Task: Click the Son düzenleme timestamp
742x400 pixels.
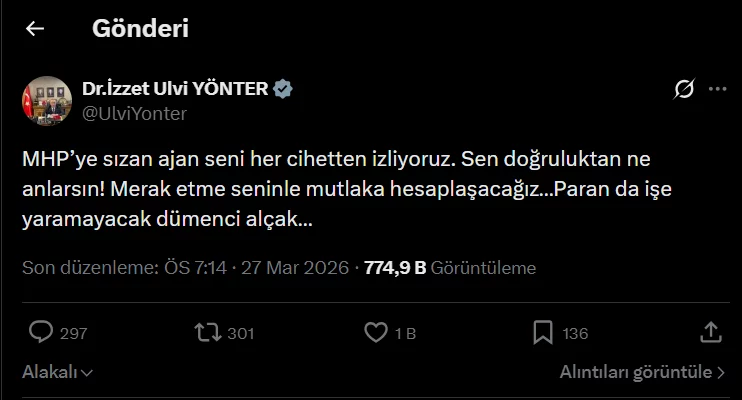Action: 185,268
